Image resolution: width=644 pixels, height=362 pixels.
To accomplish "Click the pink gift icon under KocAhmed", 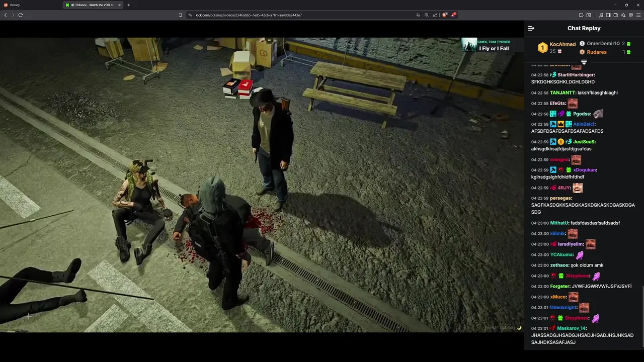I will click(x=559, y=52).
